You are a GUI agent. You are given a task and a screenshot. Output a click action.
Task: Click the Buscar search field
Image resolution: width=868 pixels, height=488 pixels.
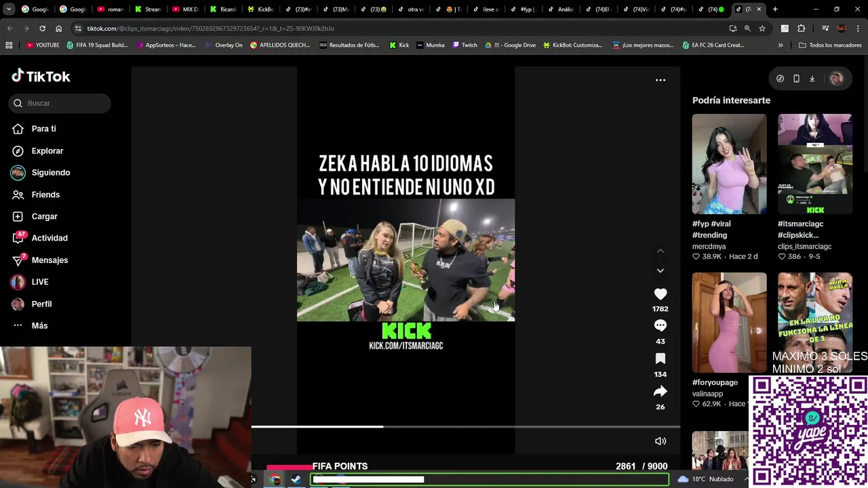click(x=60, y=103)
